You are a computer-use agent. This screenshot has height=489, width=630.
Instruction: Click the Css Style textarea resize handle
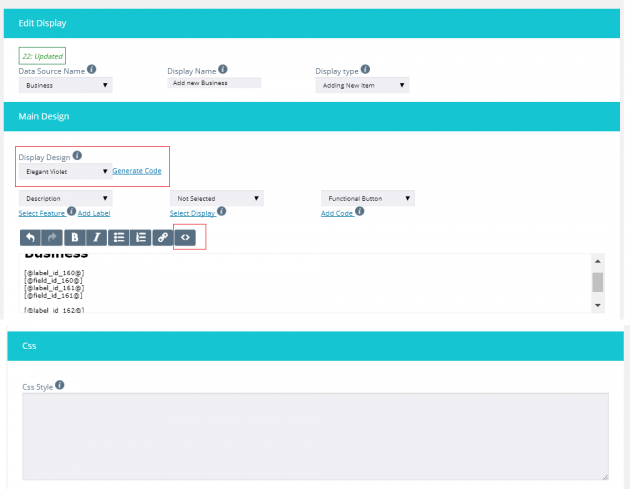(605, 477)
